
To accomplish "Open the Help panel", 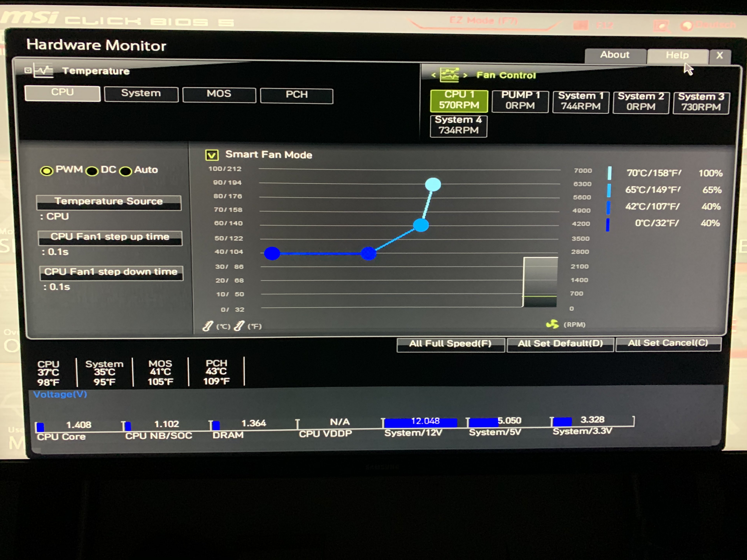I will click(677, 56).
